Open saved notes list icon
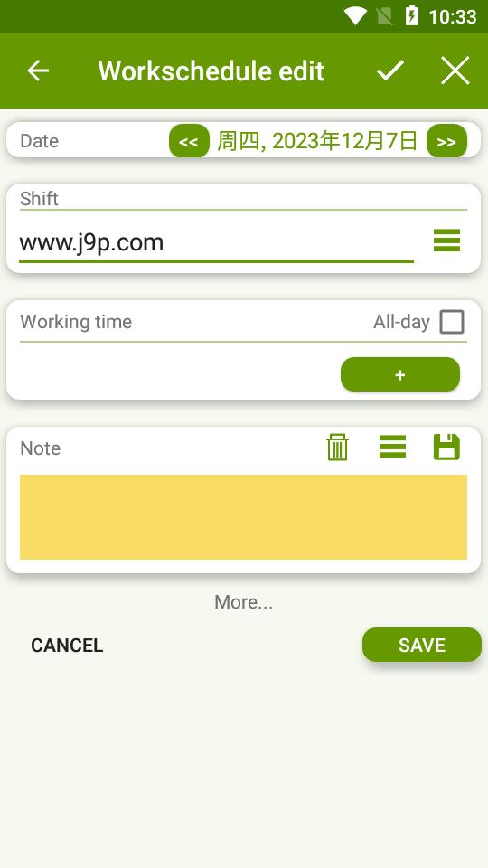The height and width of the screenshot is (868, 488). coord(392,447)
